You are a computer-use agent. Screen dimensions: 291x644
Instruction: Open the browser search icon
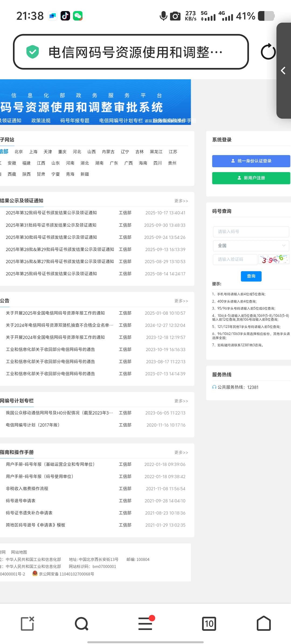pos(81,624)
